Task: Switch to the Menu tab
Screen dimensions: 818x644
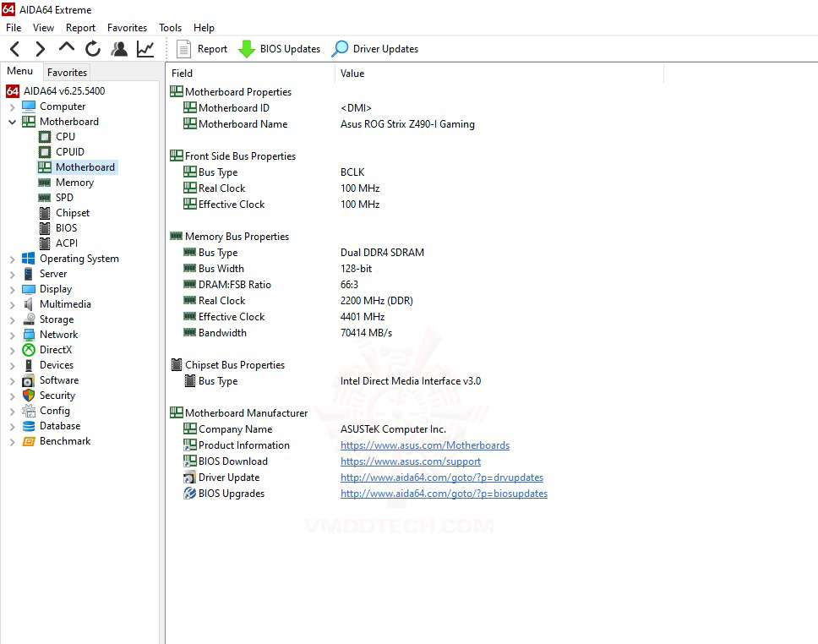Action: point(19,71)
